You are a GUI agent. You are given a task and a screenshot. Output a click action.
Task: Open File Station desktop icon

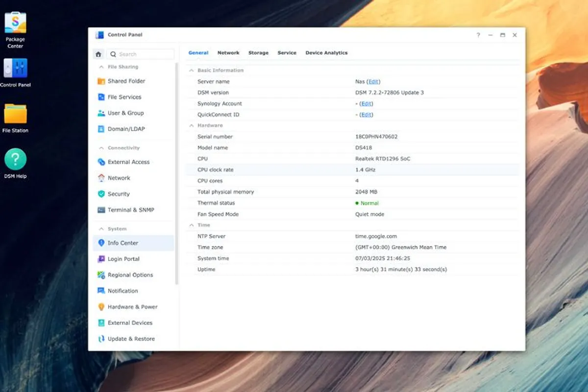(x=15, y=114)
